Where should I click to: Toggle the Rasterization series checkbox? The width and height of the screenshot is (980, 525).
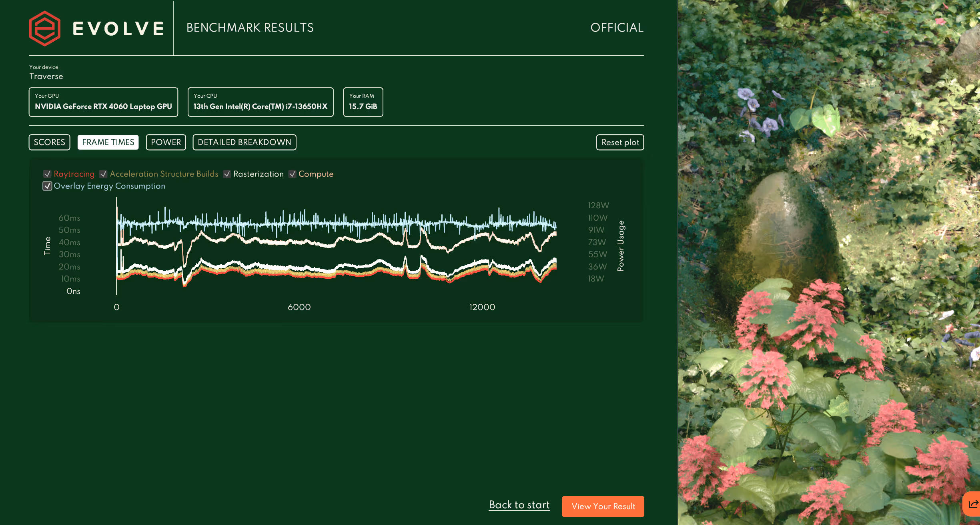point(227,174)
